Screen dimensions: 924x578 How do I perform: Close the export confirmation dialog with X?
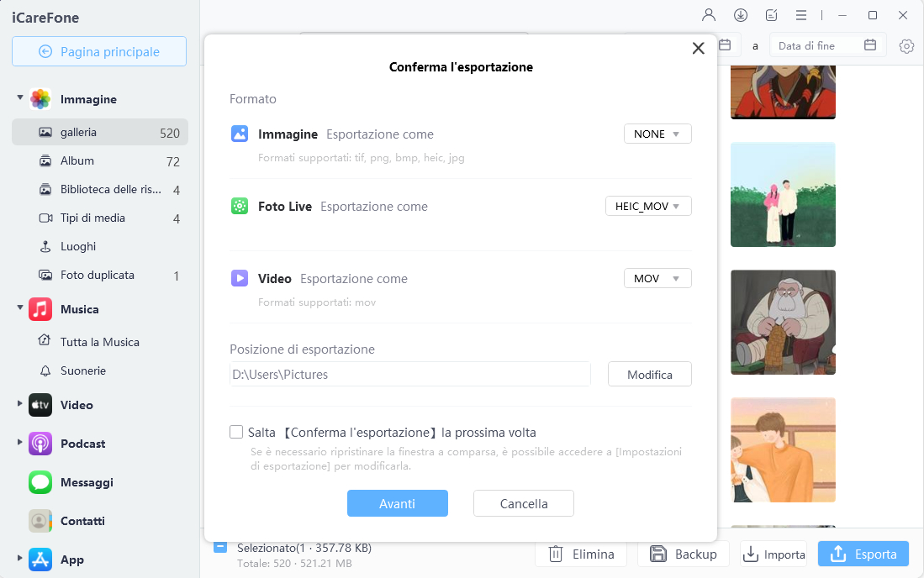[x=698, y=49]
